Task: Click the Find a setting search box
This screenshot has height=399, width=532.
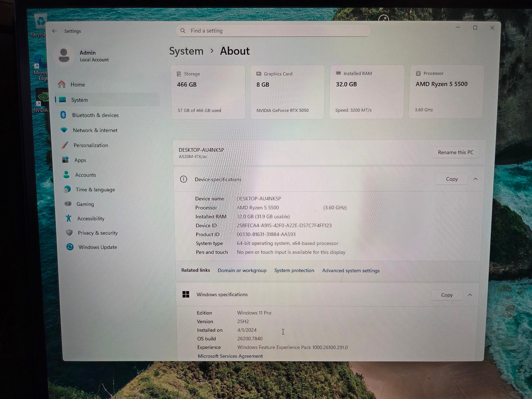Action: [273, 31]
